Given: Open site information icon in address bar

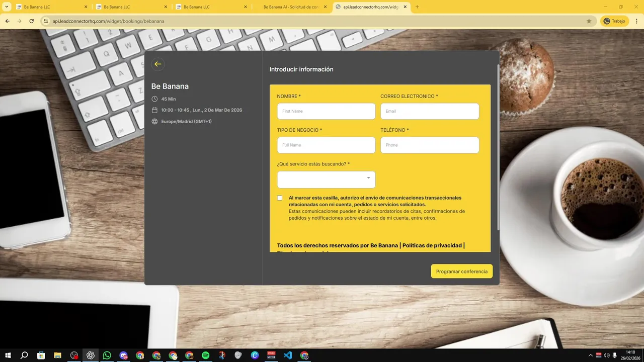Looking at the screenshot, I should click(x=45, y=21).
